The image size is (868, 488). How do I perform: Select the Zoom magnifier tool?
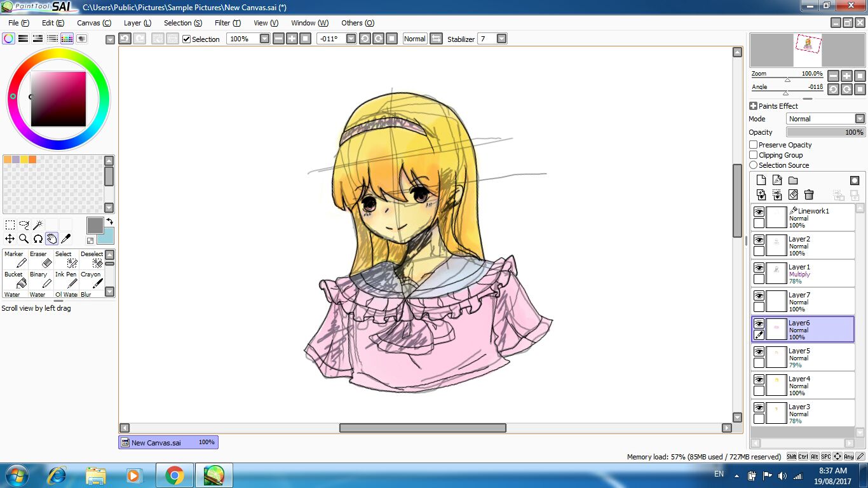click(24, 239)
